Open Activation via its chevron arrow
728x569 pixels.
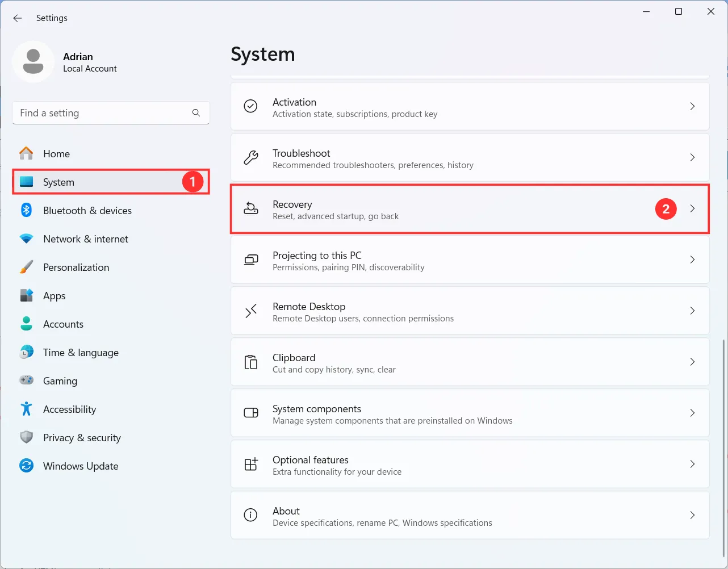(692, 106)
